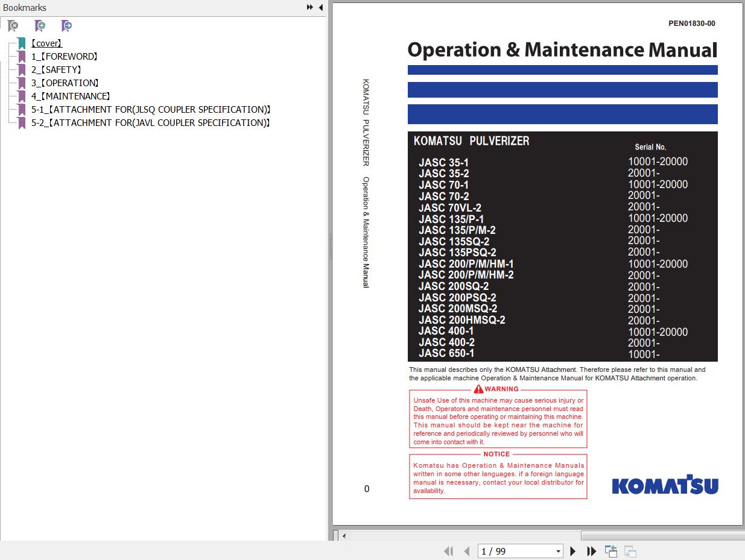Click the red NOTICE heading
This screenshot has width=745, height=560.
[496, 454]
